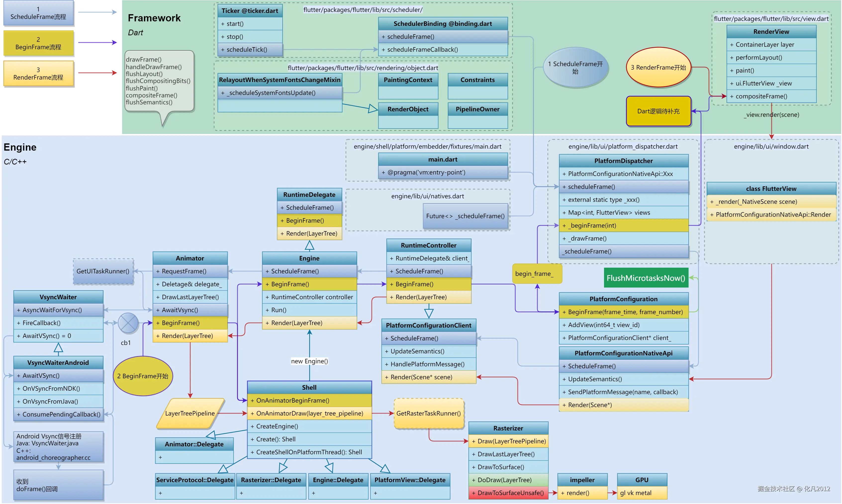Click the yellow LayerTreePipeline parallelogram shape
This screenshot has height=504, width=842.
(x=190, y=413)
